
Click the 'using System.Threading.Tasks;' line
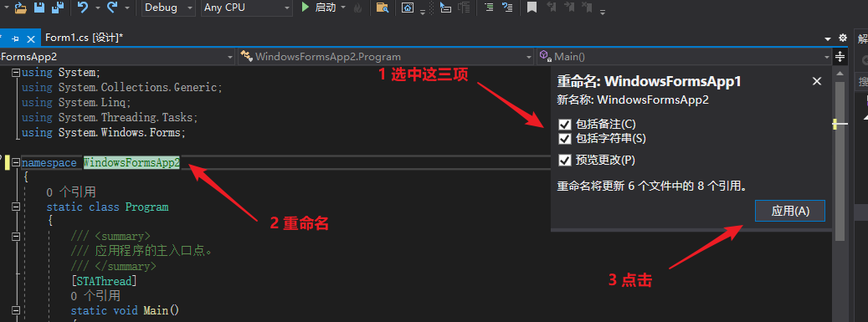click(110, 117)
